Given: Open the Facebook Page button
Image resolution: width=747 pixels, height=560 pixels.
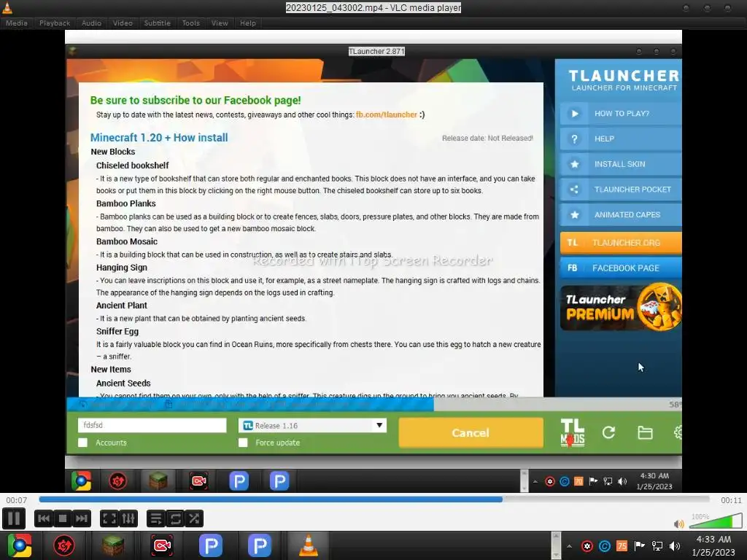Looking at the screenshot, I should click(x=621, y=268).
